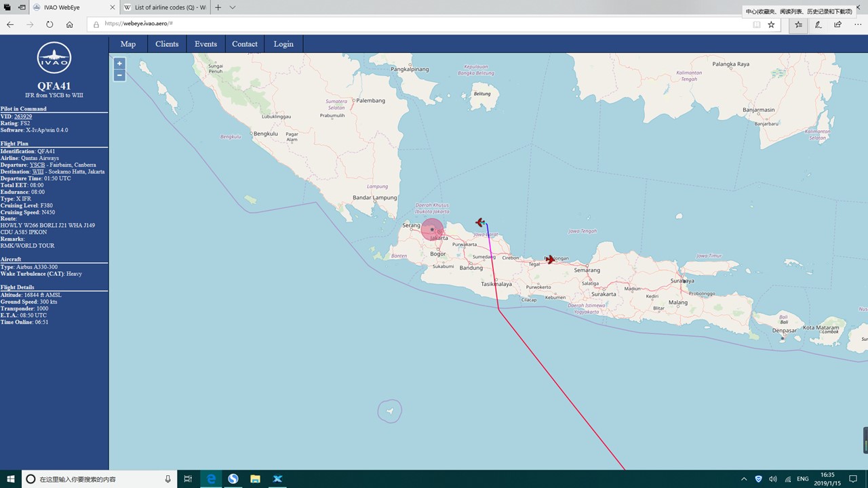Open Windows Action Center notifications

tap(854, 479)
